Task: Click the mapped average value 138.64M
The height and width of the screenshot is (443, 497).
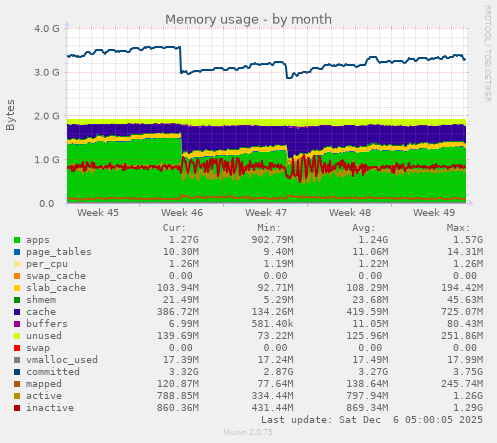Action: pos(367,384)
